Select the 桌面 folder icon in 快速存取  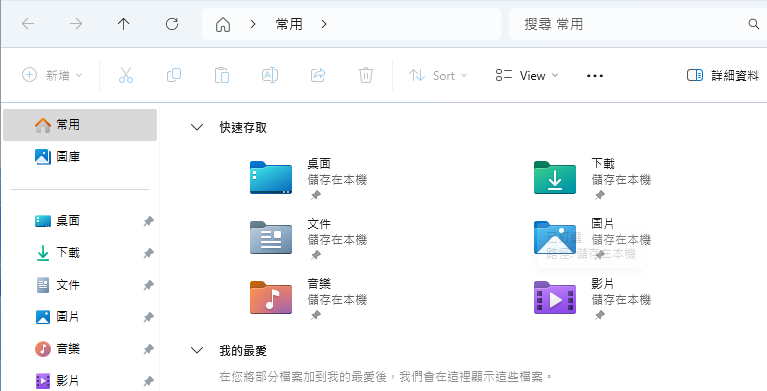tap(271, 177)
